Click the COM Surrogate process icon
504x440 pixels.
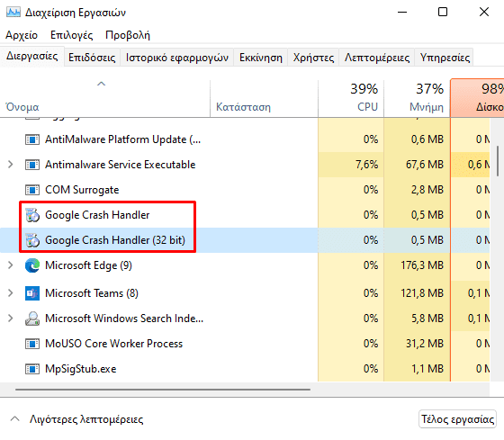click(x=32, y=190)
